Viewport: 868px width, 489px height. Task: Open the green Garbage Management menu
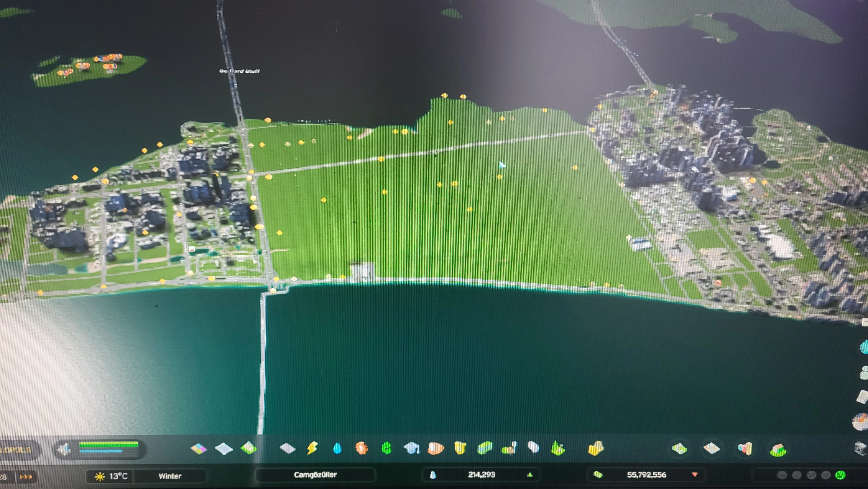(x=386, y=449)
